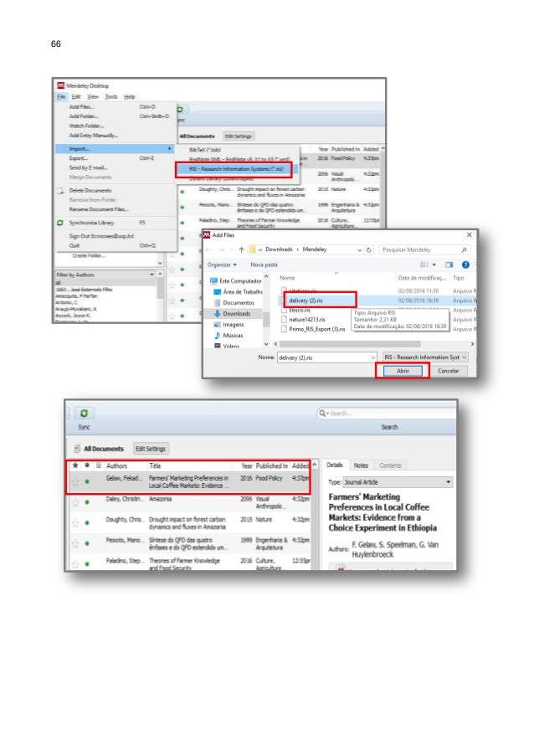This screenshot has width=534, height=756.
Task: Sort by the Data de modificaç... column header
Action: point(422,278)
